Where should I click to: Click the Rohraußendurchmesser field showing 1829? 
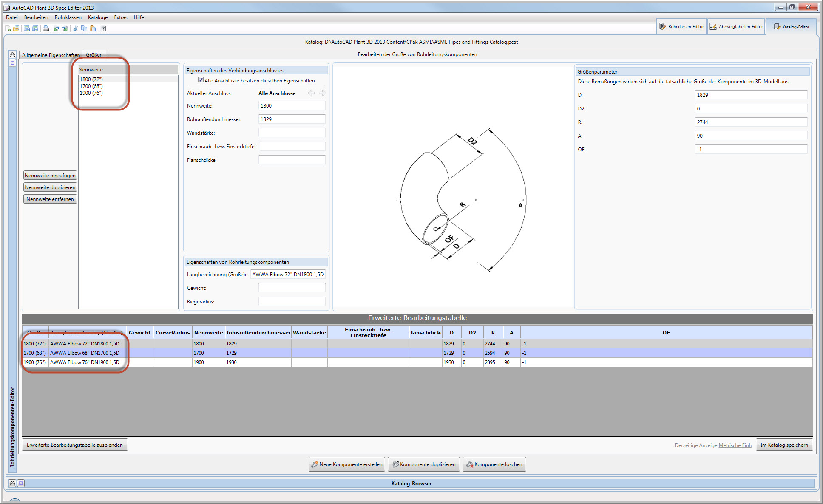[x=292, y=119]
